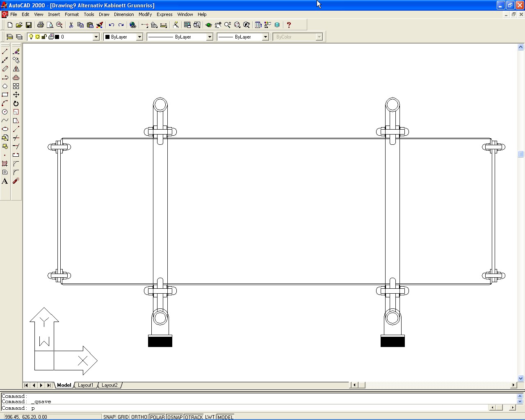Select the Array modify tool
The height and width of the screenshot is (420, 525).
(16, 86)
